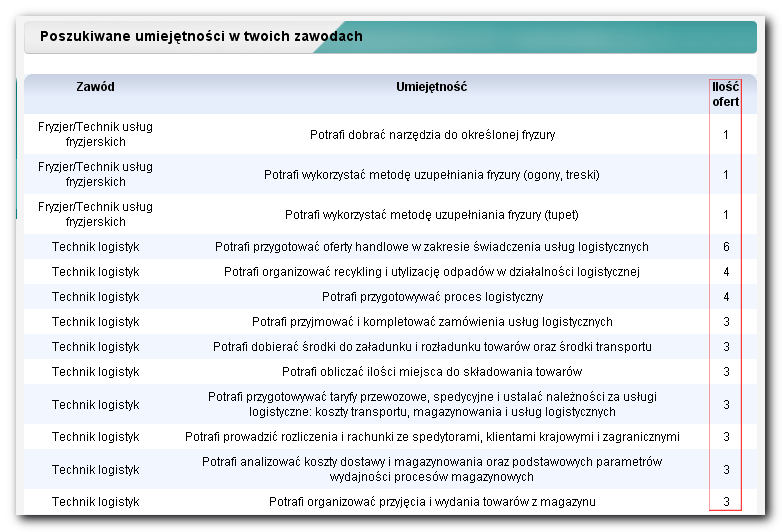Select skill about ogony, treski hair supplementation
The width and height of the screenshot is (782, 532).
coord(431,175)
